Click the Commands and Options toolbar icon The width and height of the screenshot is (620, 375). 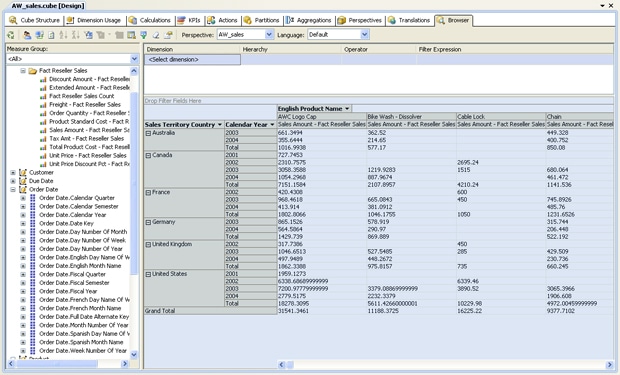(168, 35)
